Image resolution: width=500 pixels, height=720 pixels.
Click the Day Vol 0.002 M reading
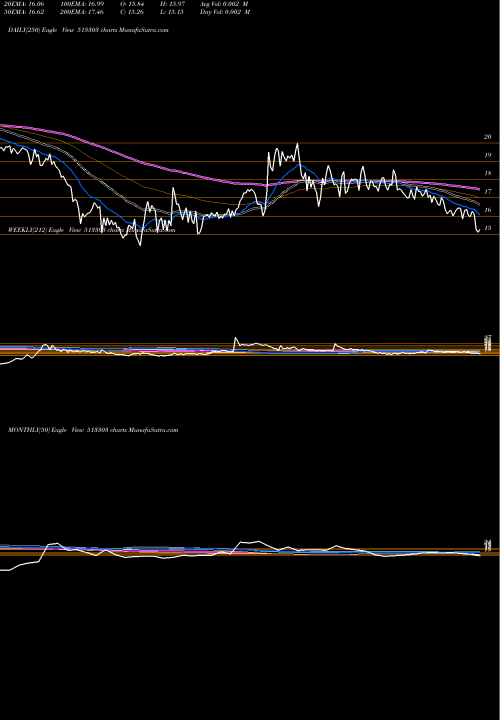225,12
